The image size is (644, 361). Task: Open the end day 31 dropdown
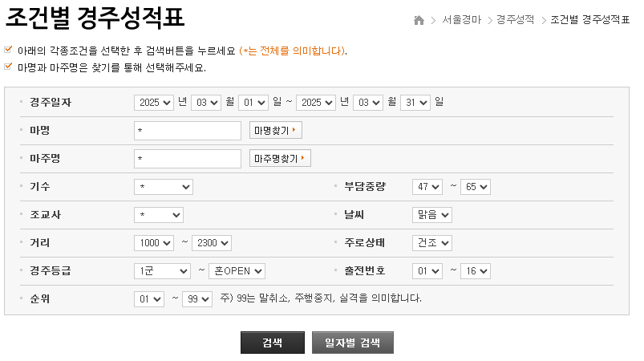click(415, 103)
